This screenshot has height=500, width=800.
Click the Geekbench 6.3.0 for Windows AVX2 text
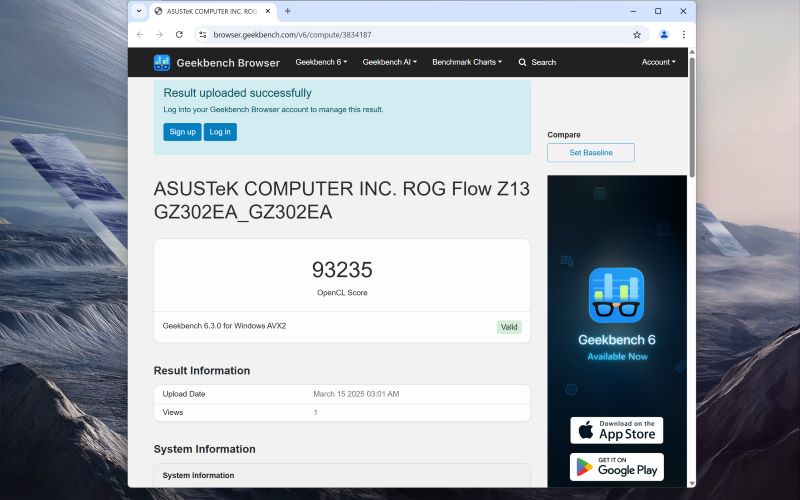pos(224,326)
